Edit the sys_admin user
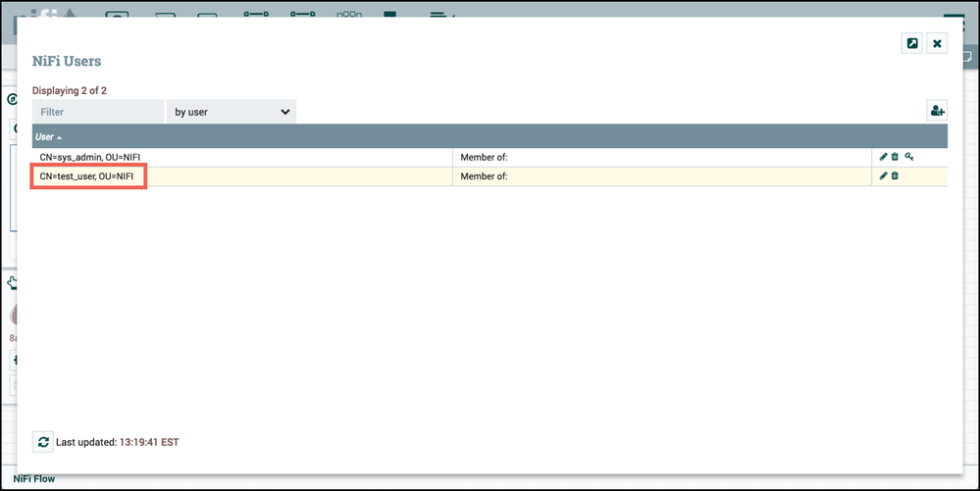The height and width of the screenshot is (491, 980). pos(883,157)
